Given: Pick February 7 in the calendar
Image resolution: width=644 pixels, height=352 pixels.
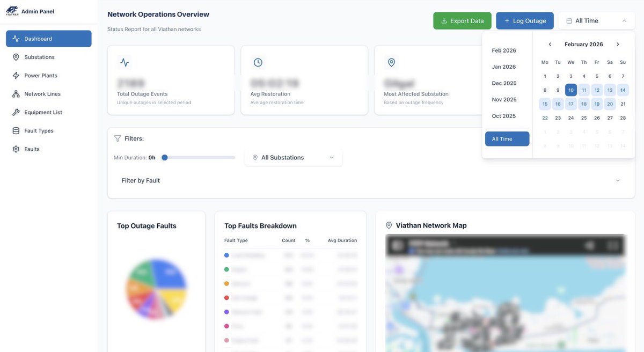Looking at the screenshot, I should click(623, 76).
